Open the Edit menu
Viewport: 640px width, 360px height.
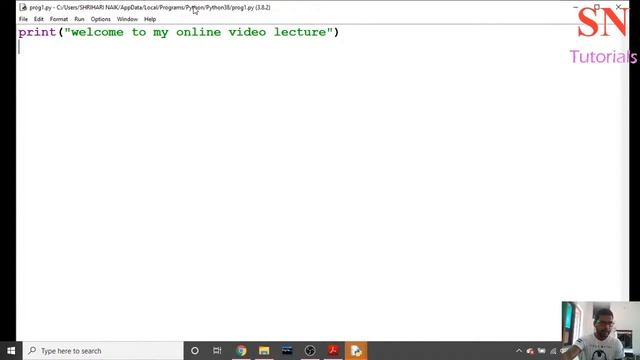[38, 19]
